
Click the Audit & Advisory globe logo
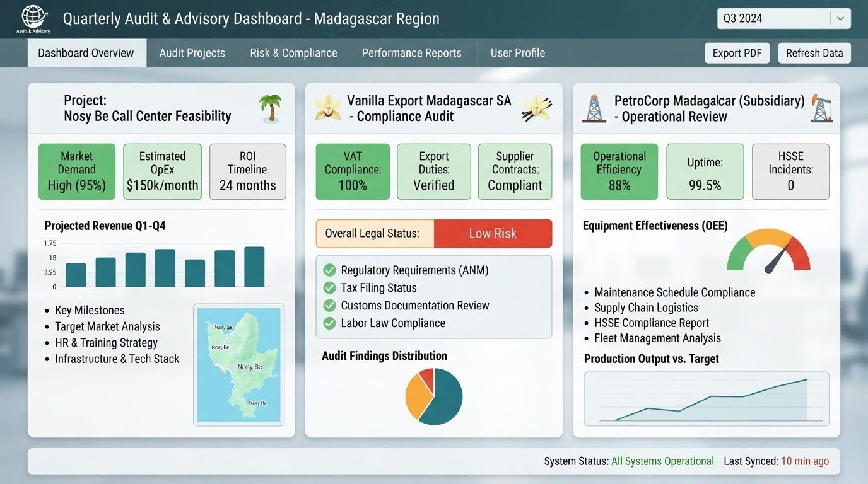pos(34,17)
